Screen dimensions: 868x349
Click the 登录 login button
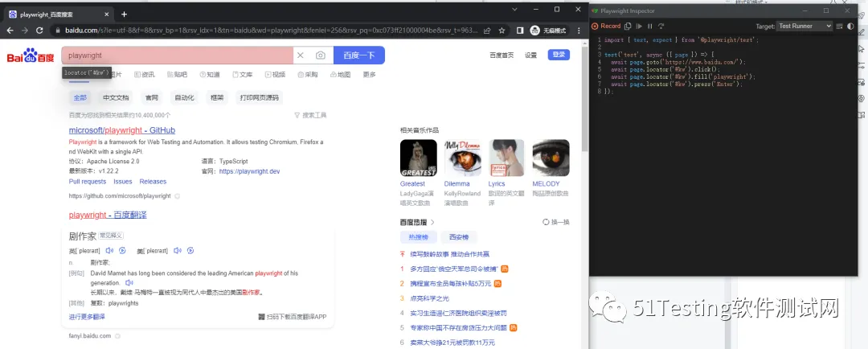pos(559,55)
